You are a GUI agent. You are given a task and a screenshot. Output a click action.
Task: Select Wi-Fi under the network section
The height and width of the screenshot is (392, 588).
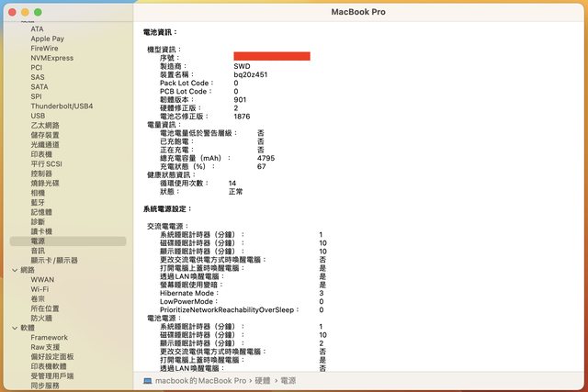click(40, 289)
